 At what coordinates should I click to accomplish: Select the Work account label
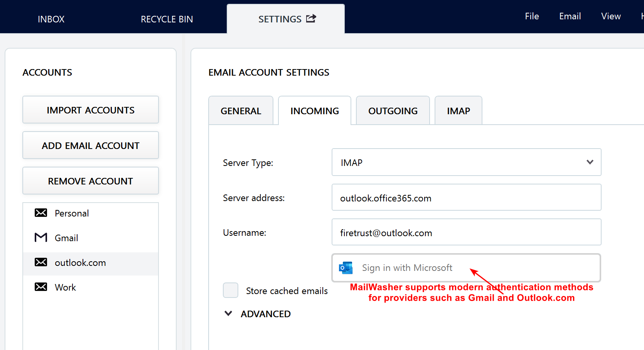coord(66,287)
